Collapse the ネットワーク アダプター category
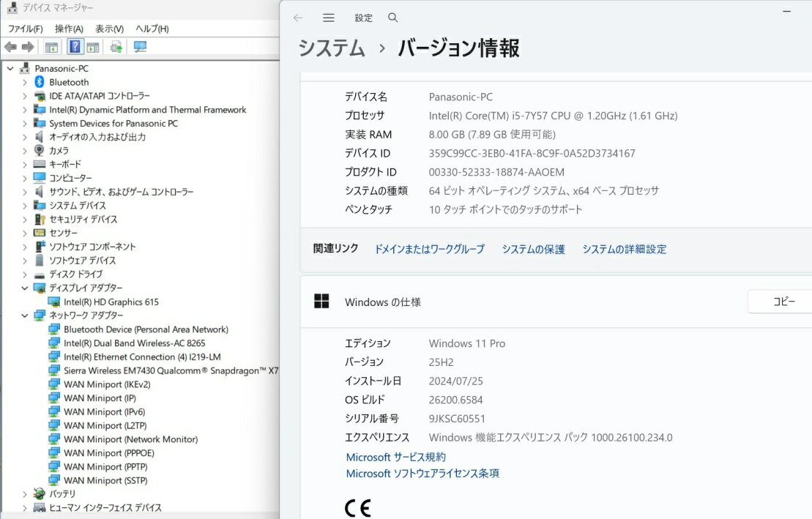 [x=24, y=315]
